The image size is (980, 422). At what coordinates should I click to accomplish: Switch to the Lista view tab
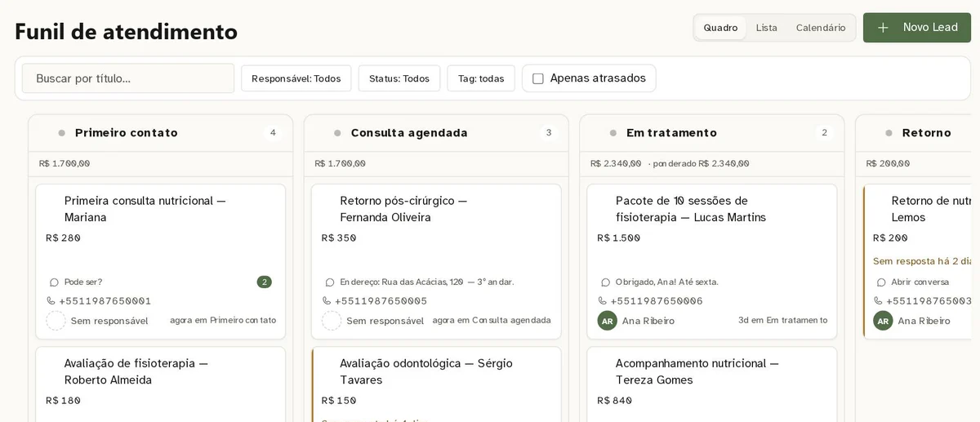(x=767, y=28)
